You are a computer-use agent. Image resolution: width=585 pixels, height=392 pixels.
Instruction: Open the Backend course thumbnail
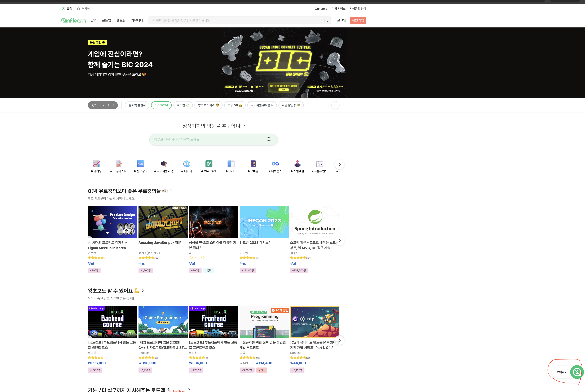coord(112,322)
